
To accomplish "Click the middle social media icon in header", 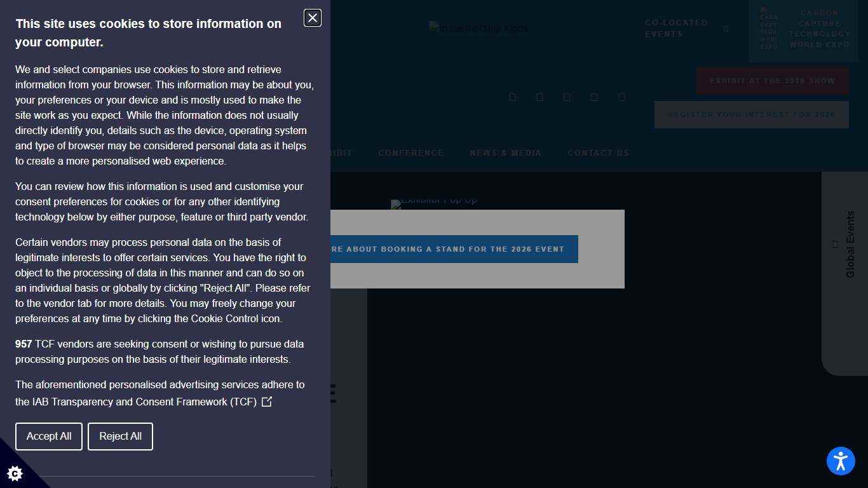I will point(567,97).
